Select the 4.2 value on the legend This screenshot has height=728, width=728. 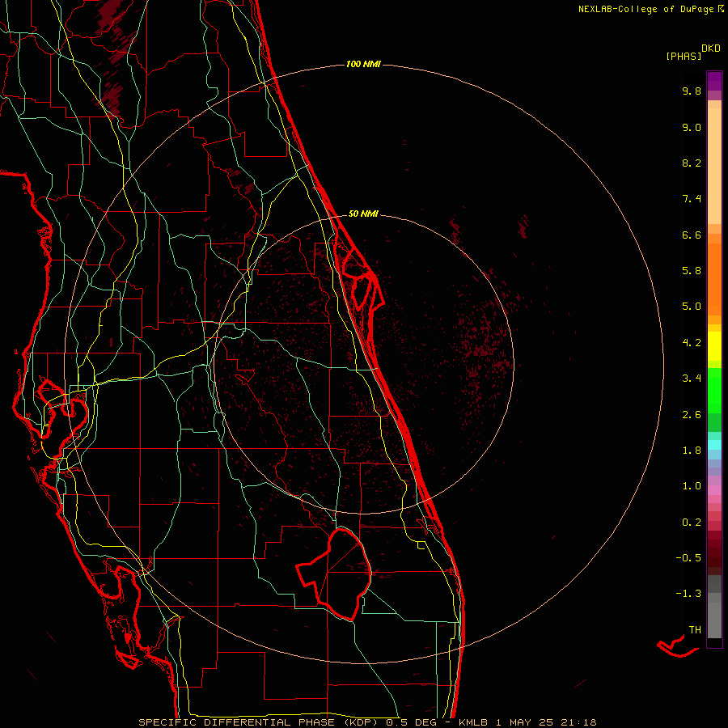click(692, 343)
